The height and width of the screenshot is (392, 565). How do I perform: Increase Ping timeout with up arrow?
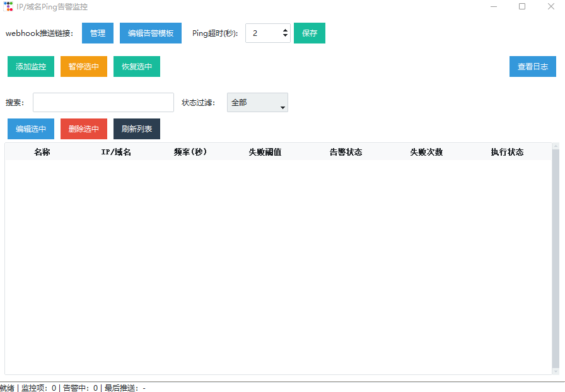(285, 30)
